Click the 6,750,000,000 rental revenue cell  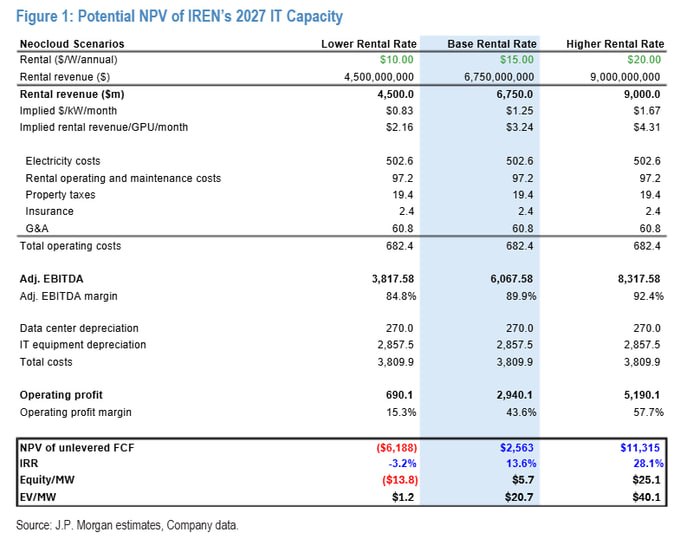[499, 77]
